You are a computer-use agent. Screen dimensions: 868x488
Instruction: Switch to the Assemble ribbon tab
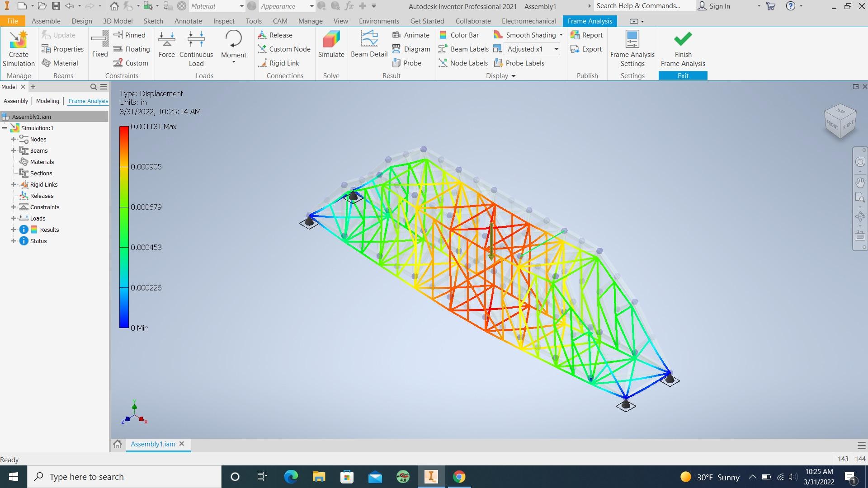coord(46,21)
